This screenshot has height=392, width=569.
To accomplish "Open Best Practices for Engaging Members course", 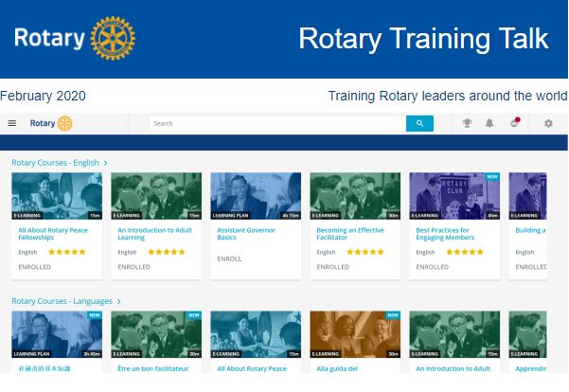I will pyautogui.click(x=445, y=234).
